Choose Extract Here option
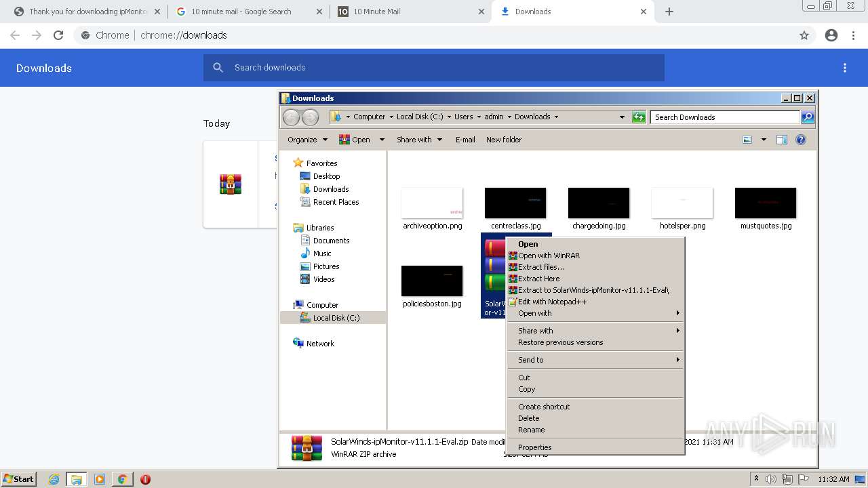 click(596, 279)
